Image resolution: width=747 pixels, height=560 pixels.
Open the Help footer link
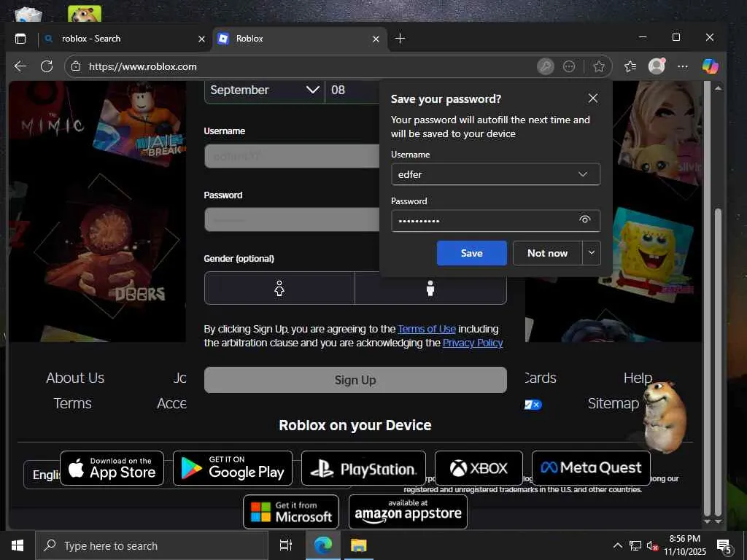point(638,378)
